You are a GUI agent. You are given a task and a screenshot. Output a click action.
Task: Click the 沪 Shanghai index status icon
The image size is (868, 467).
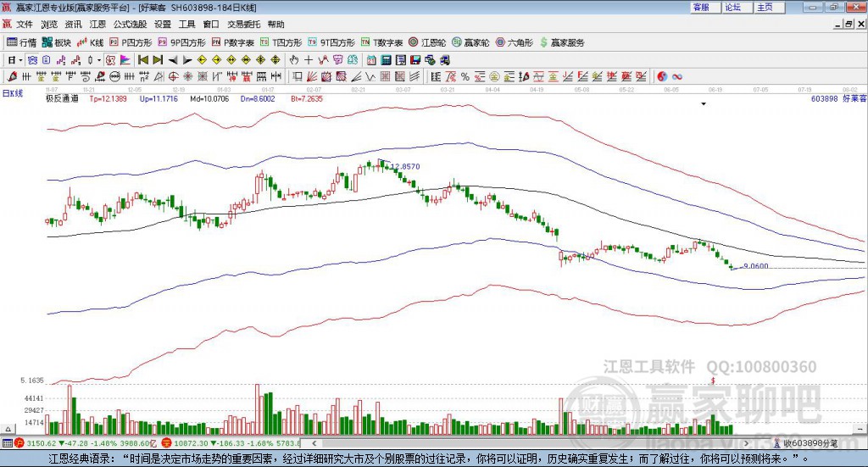coord(19,442)
